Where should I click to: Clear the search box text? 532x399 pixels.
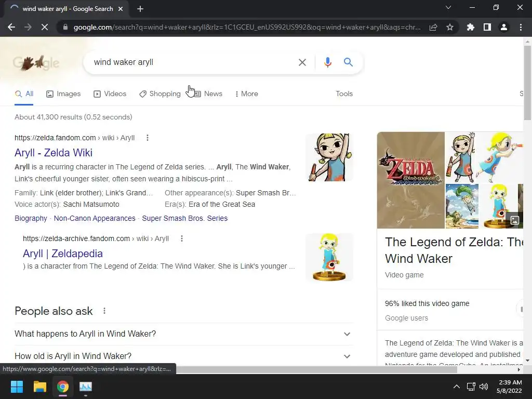[302, 62]
